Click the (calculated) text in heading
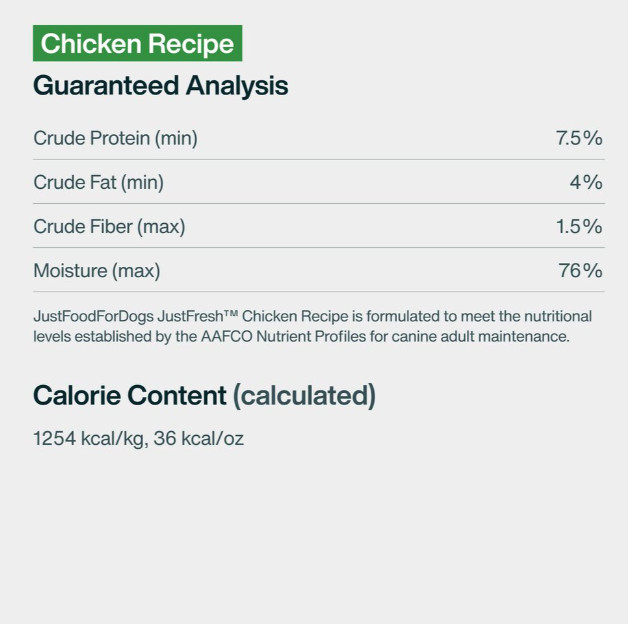 coord(304,396)
